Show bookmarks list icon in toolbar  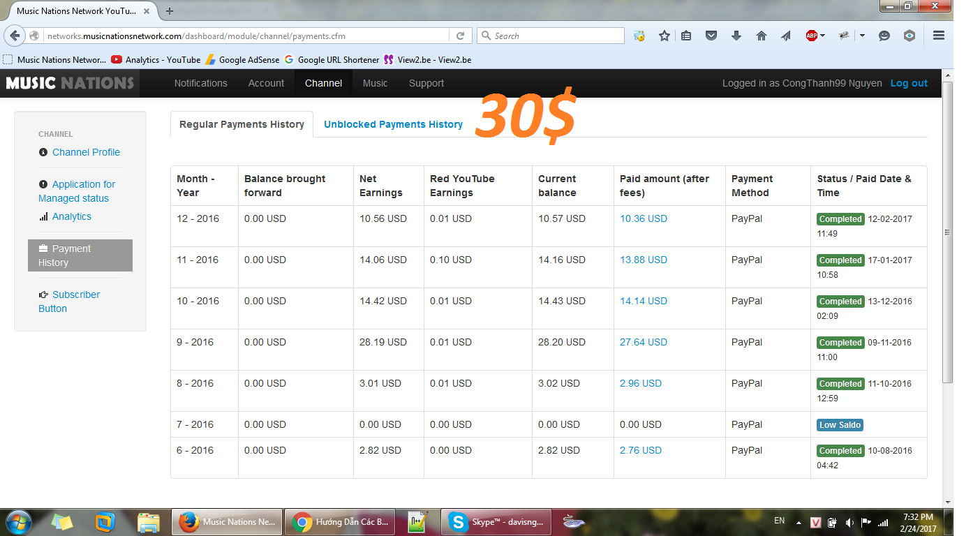[686, 36]
